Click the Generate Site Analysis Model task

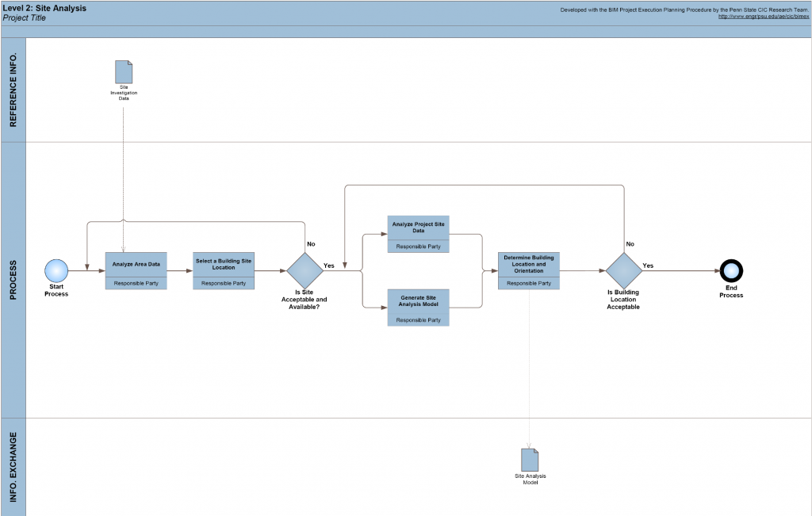pos(418,300)
